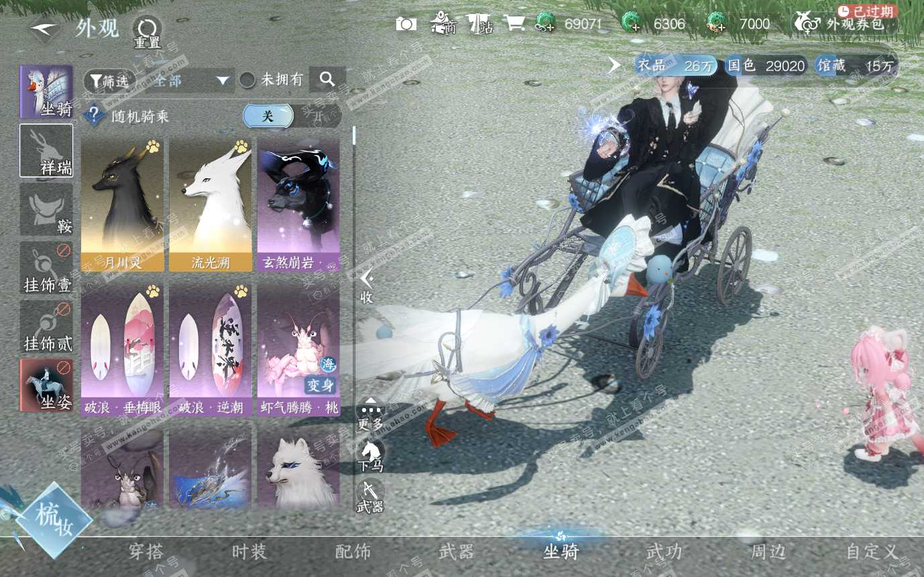Switch to the 武功 tab

[664, 552]
